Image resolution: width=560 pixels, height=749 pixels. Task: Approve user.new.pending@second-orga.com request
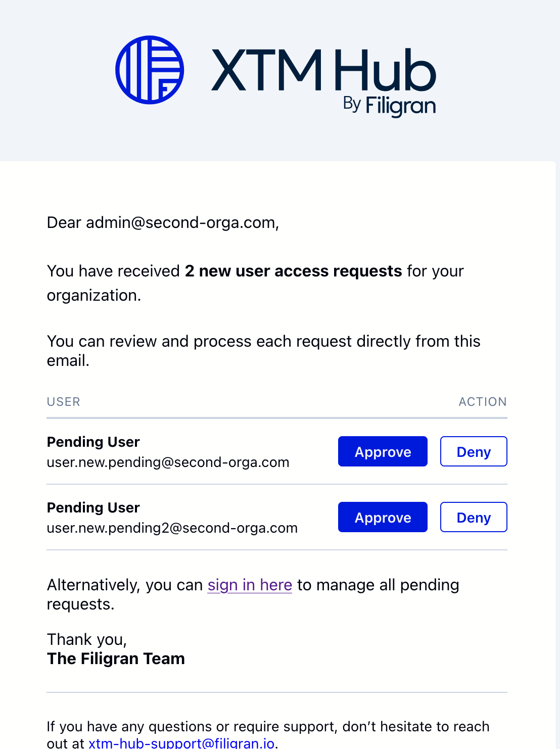tap(383, 451)
